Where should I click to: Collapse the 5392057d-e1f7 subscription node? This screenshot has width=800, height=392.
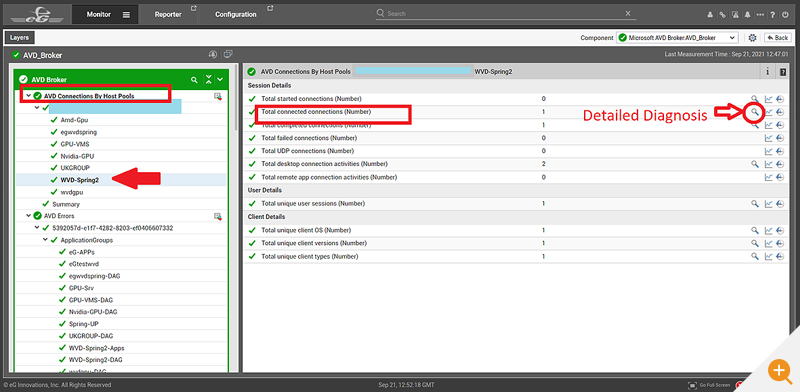pyautogui.click(x=37, y=228)
